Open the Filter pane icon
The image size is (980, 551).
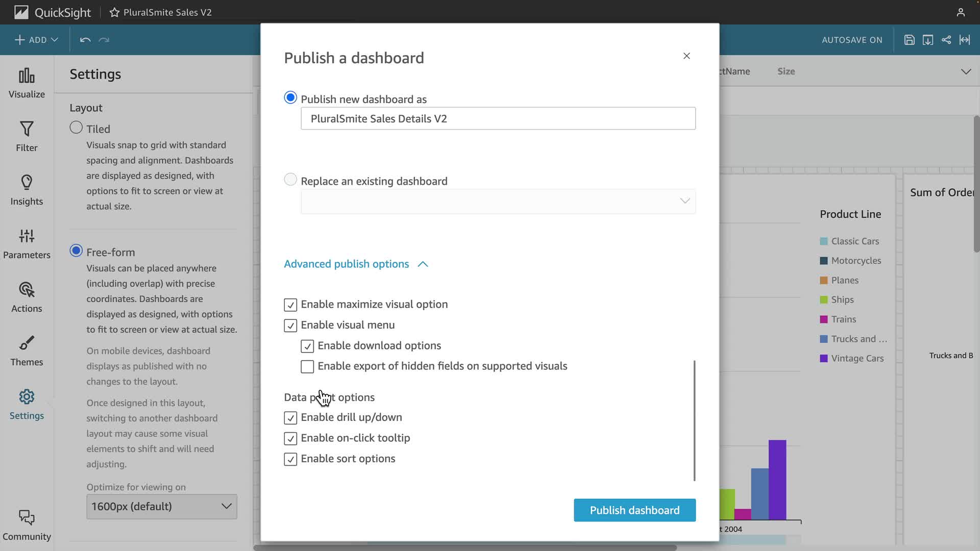click(x=27, y=129)
